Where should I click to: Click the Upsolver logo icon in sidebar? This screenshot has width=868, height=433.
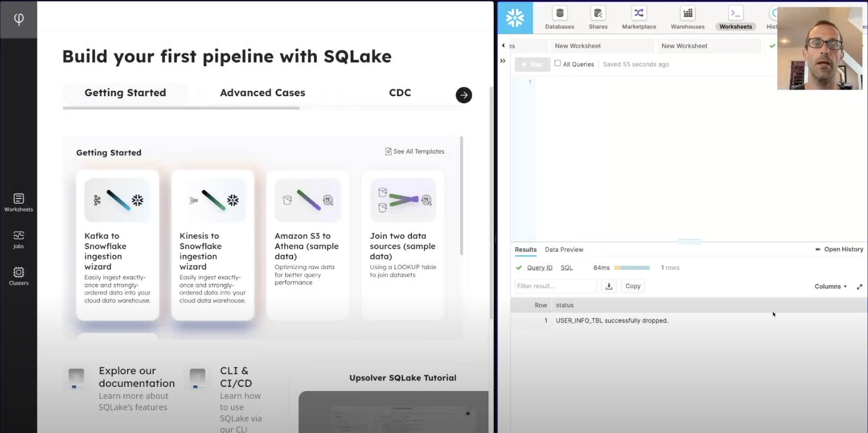coord(18,19)
